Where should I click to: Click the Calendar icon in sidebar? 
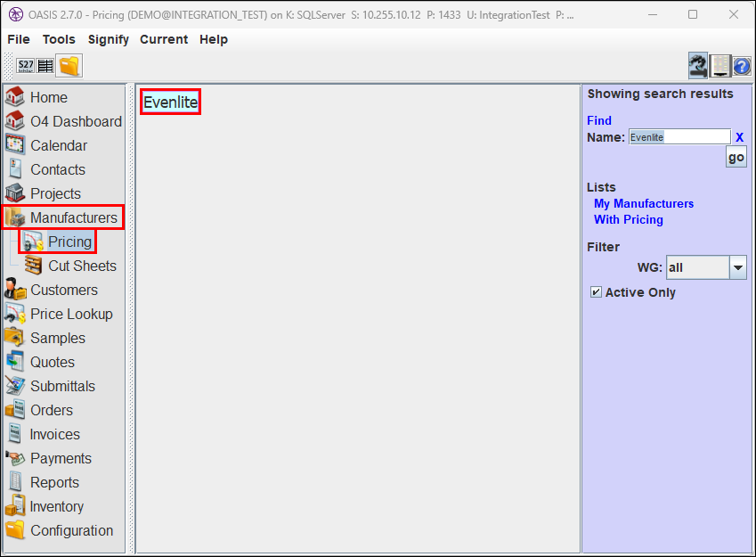point(15,144)
